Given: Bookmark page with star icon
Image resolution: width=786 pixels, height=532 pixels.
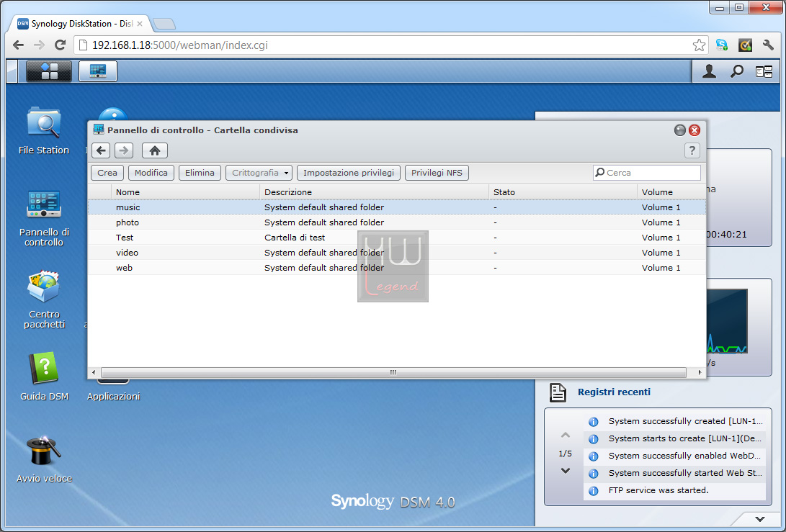Looking at the screenshot, I should (699, 45).
